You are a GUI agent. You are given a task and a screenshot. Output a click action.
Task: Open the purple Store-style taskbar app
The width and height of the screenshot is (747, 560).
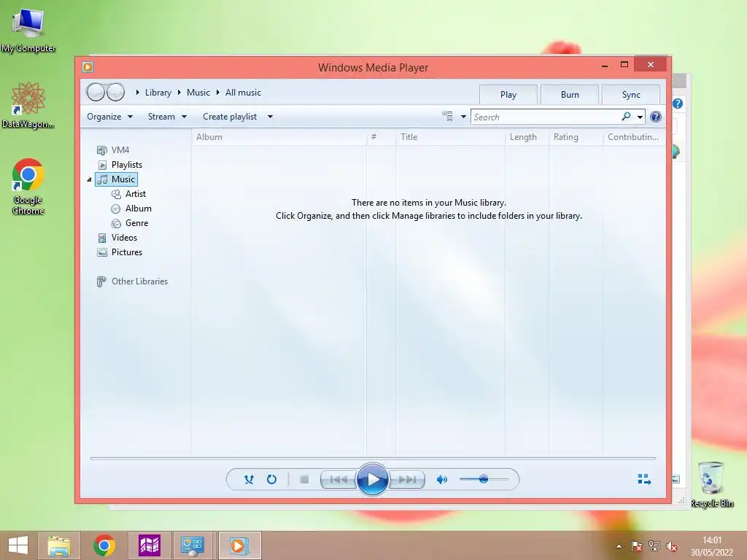[149, 545]
